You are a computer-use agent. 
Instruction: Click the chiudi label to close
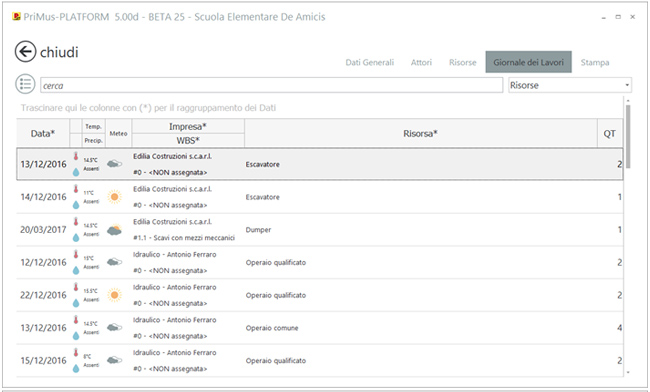point(59,52)
